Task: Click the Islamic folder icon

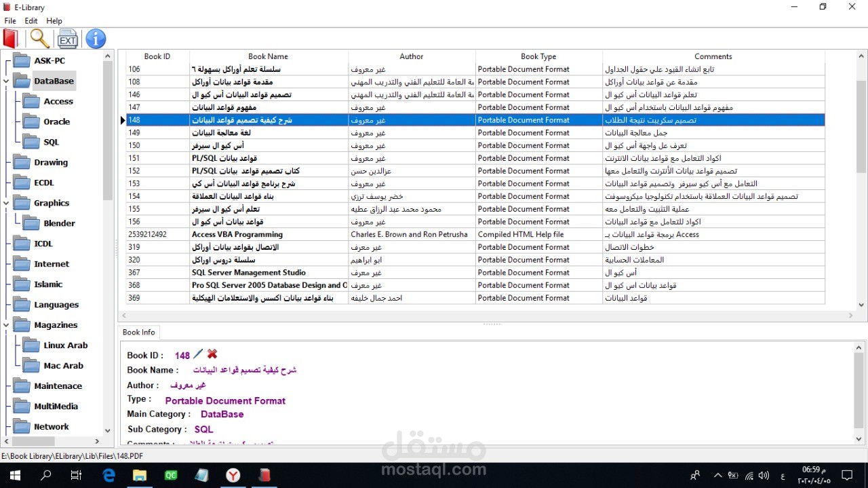Action: coord(22,284)
